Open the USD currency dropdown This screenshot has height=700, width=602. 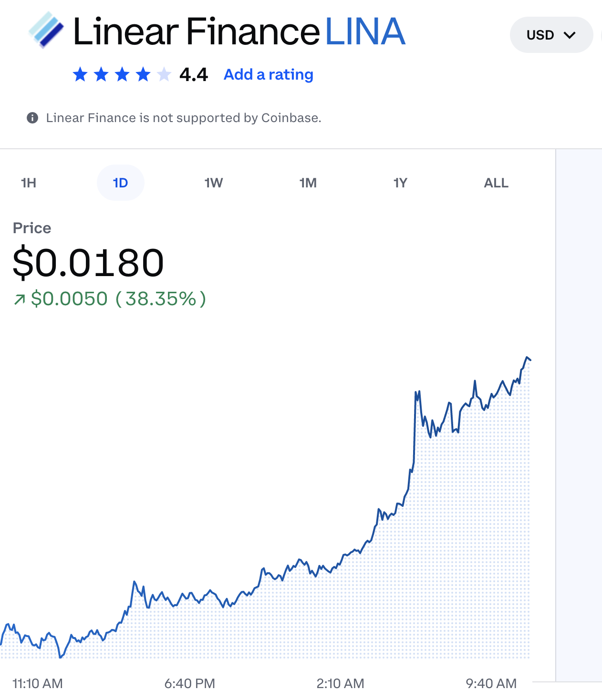tap(551, 35)
